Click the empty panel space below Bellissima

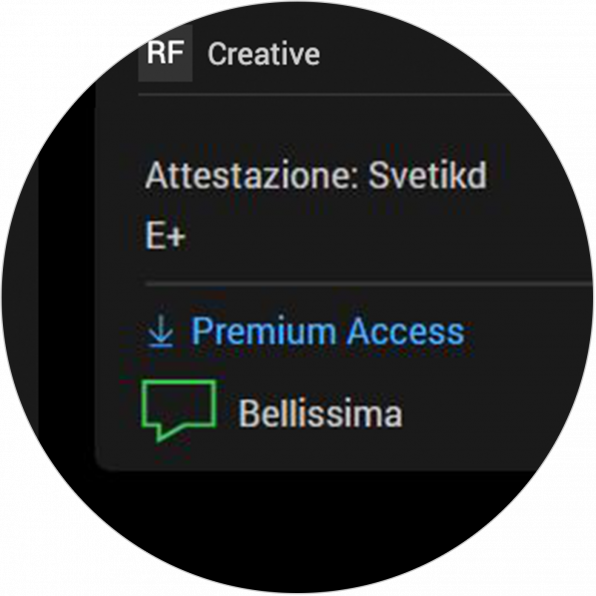[304, 452]
